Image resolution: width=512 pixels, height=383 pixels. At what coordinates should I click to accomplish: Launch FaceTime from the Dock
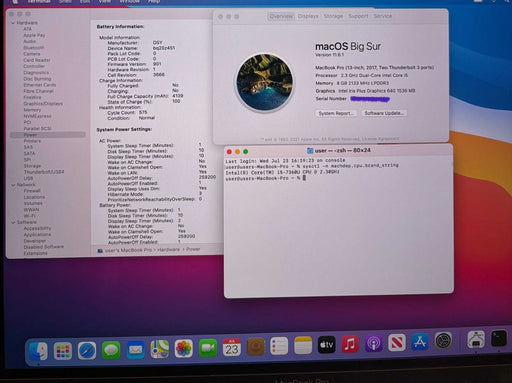[208, 348]
